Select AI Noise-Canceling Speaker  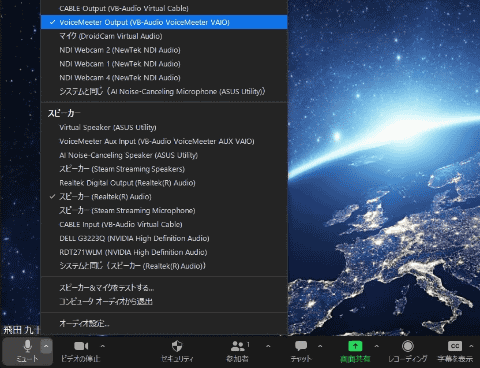164,155
